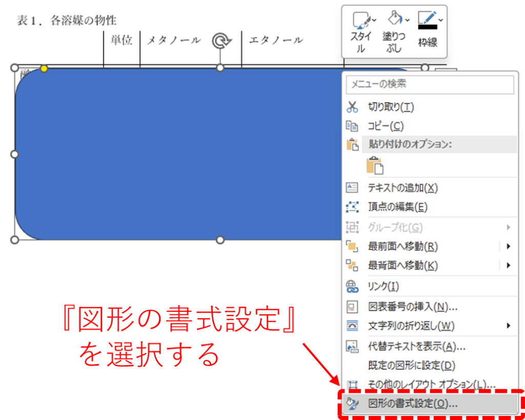The height and width of the screenshot is (420, 525).
Task: Click the Outline (枠線) pen icon
Action: [x=427, y=21]
